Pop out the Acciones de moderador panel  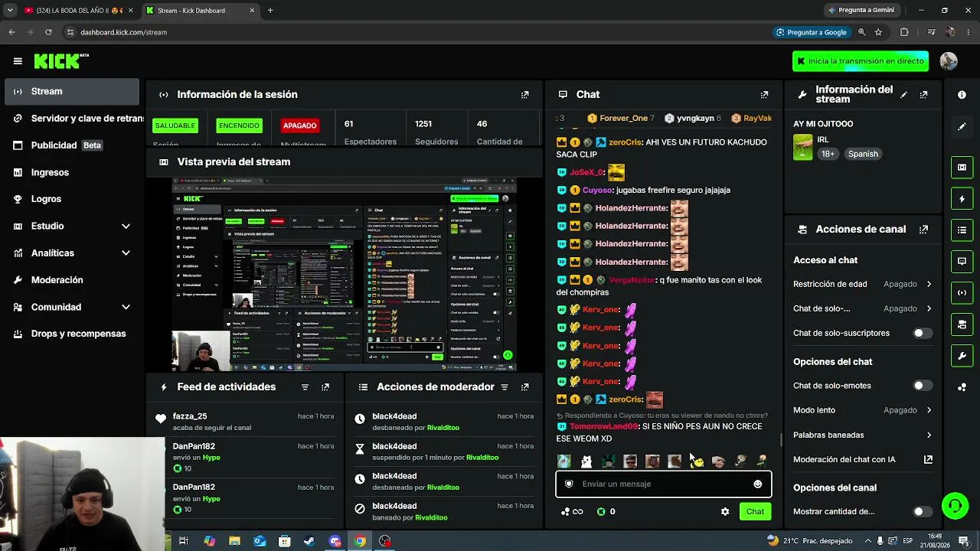[524, 387]
